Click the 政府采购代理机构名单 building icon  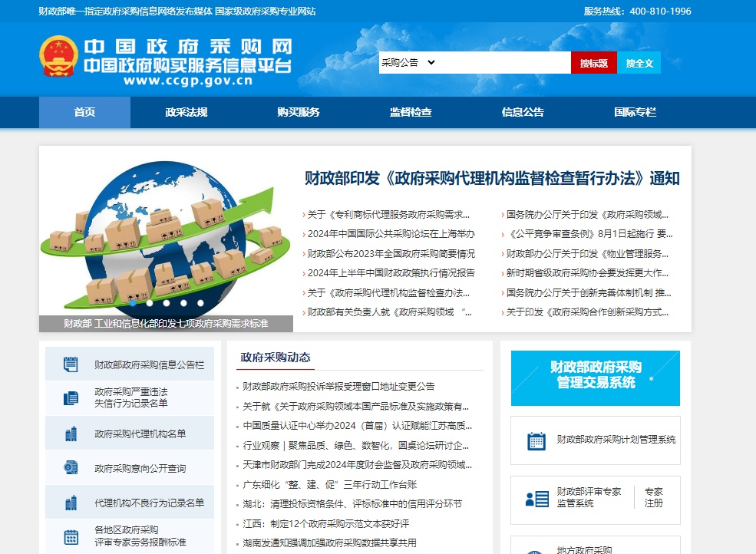coord(71,434)
